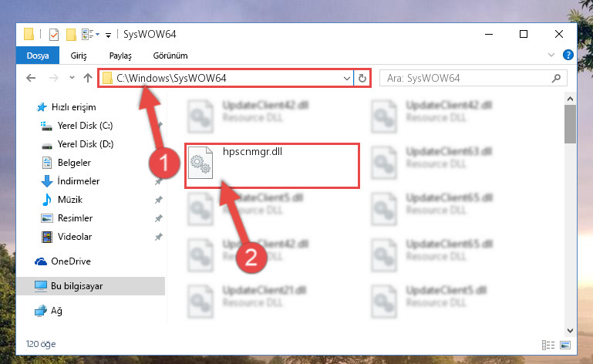This screenshot has height=364, width=593.
Task: Open the recent locations dropdown arrow
Action: click(72, 78)
